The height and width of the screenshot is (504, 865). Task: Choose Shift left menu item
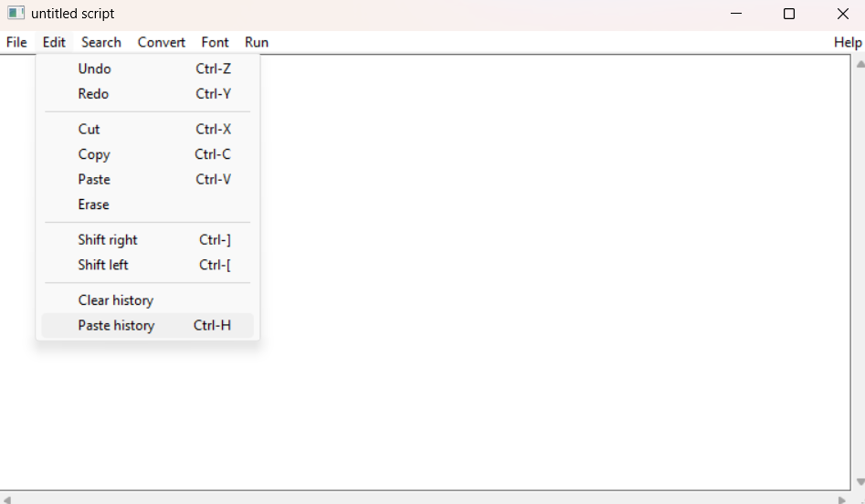147,265
